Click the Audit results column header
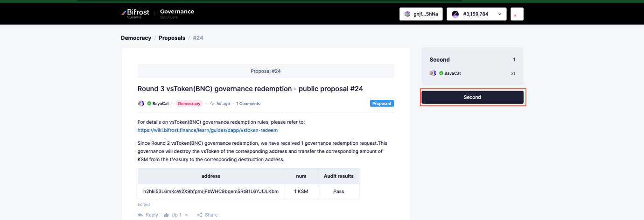 tap(339, 176)
